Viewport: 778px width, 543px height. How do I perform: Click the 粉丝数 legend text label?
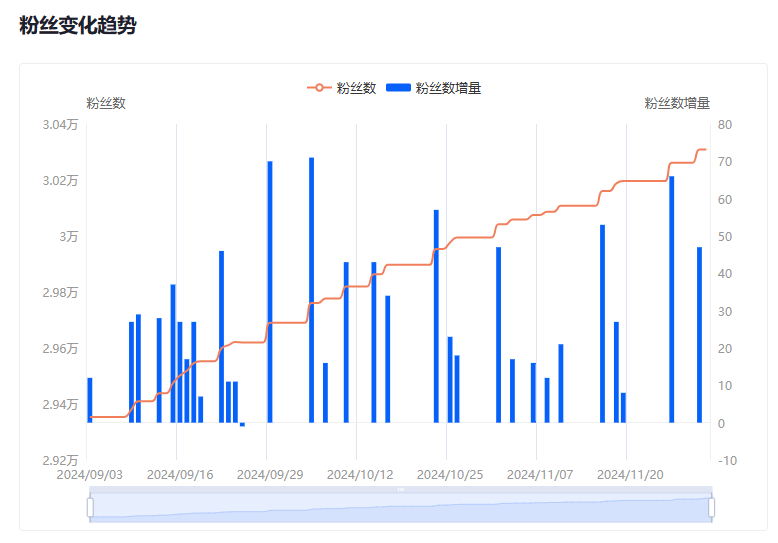356,88
